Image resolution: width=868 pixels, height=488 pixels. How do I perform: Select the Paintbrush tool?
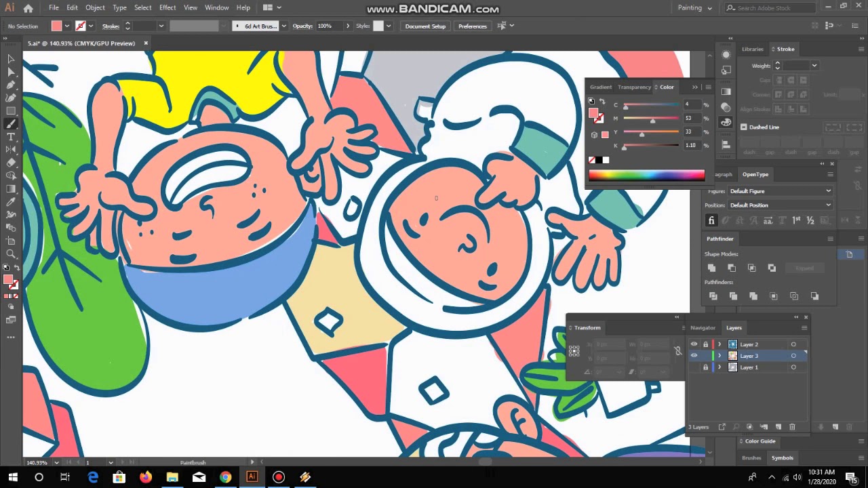pyautogui.click(x=11, y=124)
